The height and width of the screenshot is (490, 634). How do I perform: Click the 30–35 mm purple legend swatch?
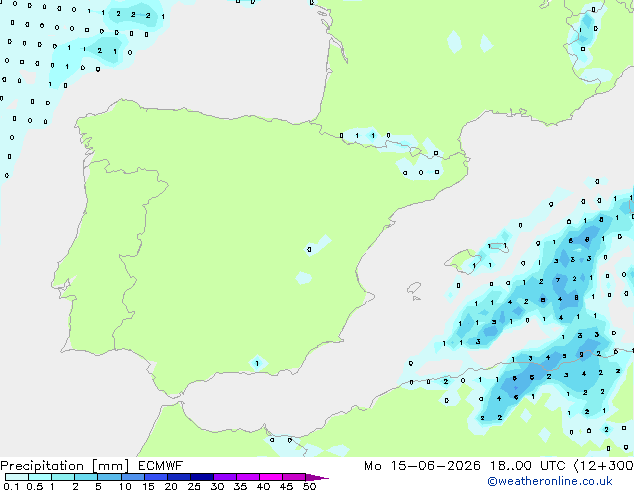click(225, 477)
